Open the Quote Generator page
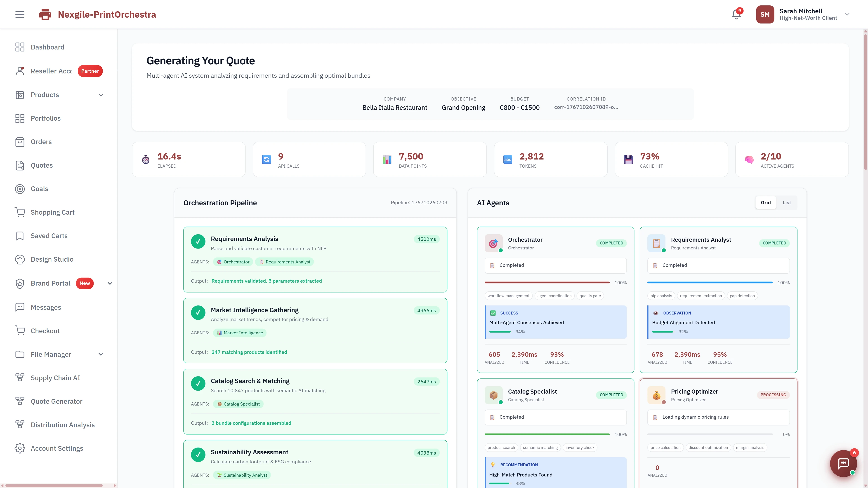 (x=56, y=401)
